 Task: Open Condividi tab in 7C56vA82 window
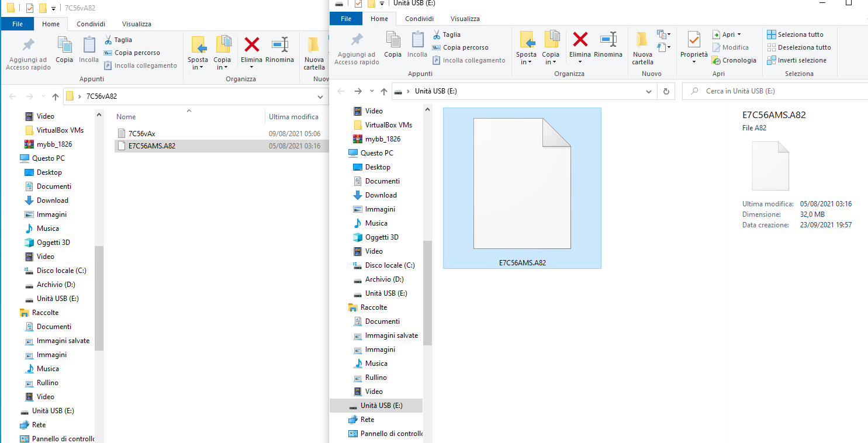[91, 24]
